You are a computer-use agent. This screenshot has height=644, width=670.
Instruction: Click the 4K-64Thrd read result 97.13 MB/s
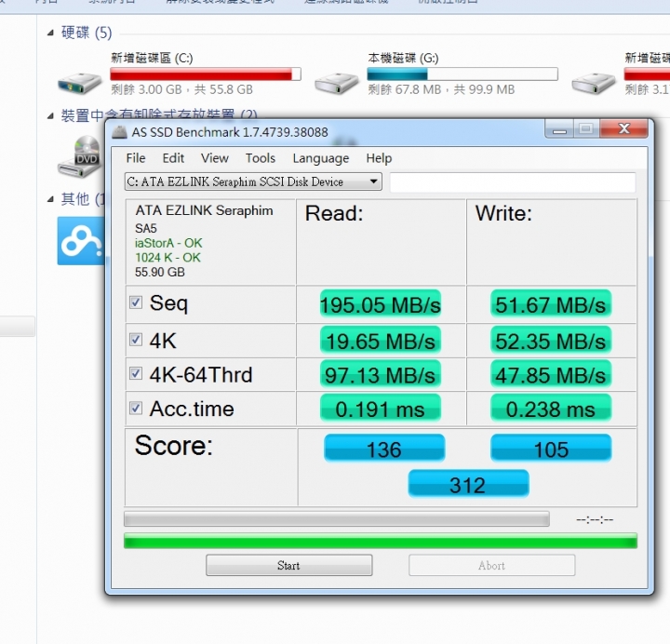tap(381, 374)
